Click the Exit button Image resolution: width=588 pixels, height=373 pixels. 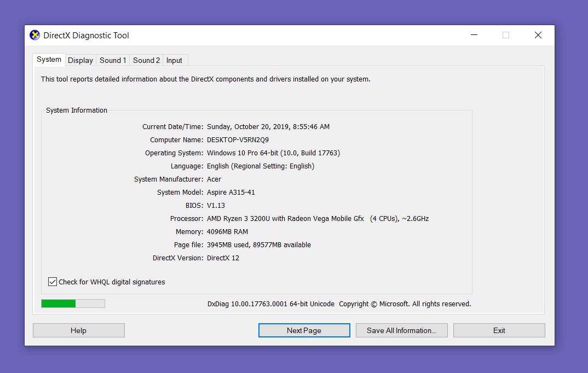(x=499, y=330)
